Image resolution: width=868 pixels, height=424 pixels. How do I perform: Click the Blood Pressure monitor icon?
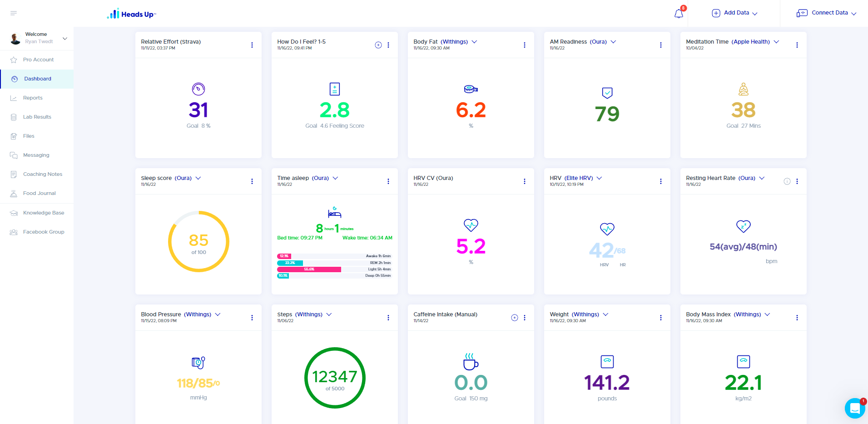coord(198,362)
